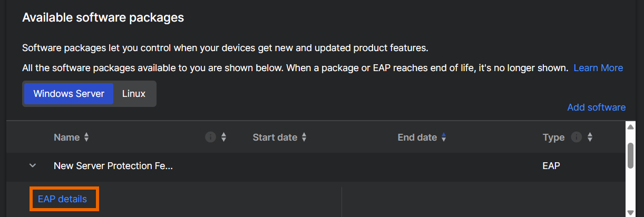Open the EAP details link
This screenshot has height=217, width=644.
tap(62, 199)
